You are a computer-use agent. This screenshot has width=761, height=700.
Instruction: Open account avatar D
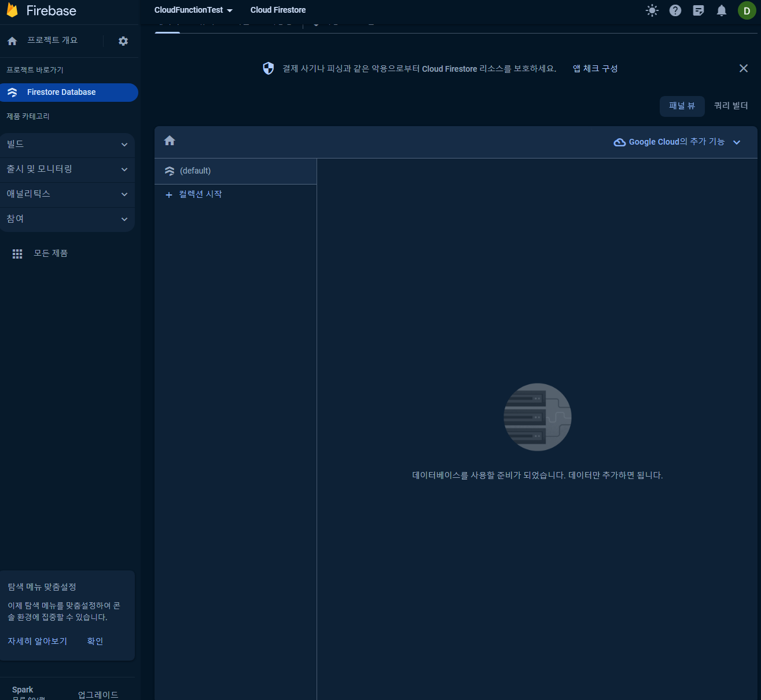(747, 10)
